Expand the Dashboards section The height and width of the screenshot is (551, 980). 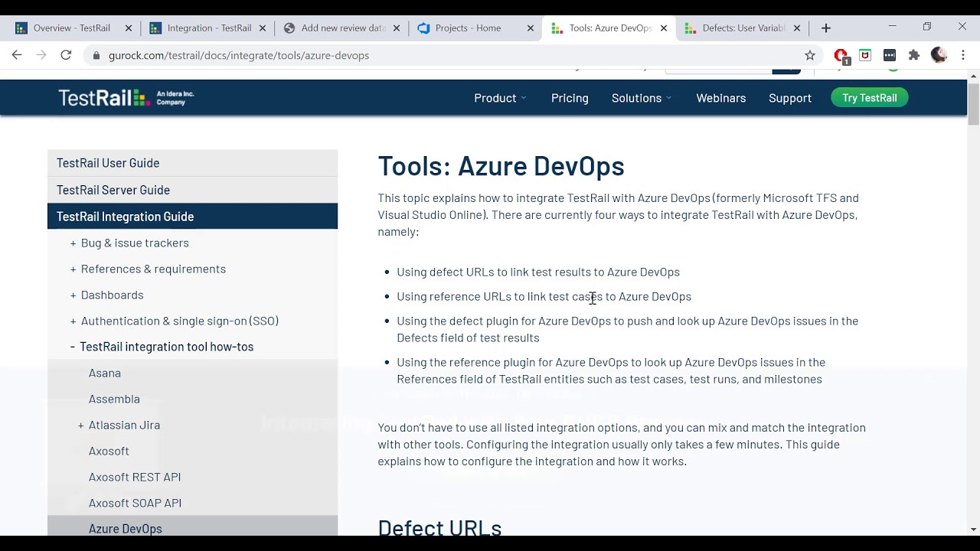73,295
